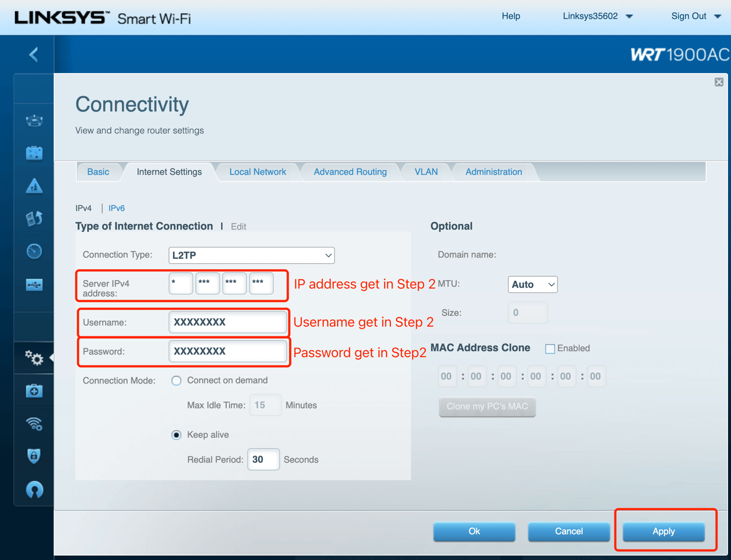731x560 pixels.
Task: Open External Storage USB icon
Action: click(34, 285)
